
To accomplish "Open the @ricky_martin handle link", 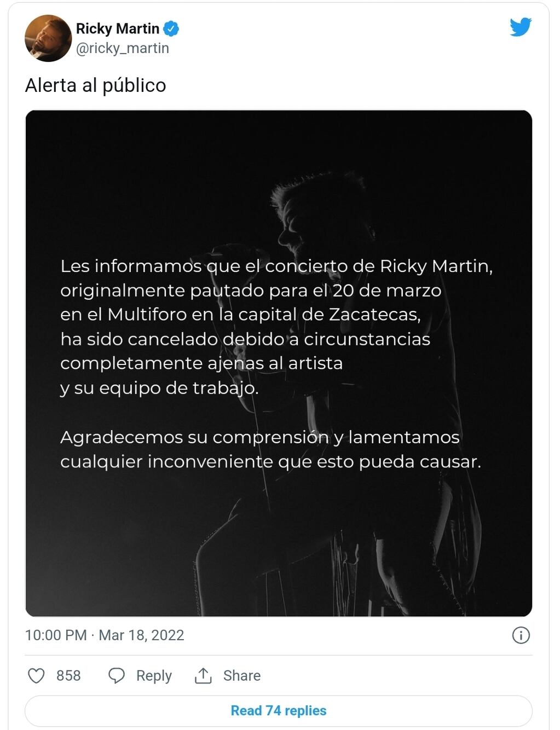I will (123, 48).
